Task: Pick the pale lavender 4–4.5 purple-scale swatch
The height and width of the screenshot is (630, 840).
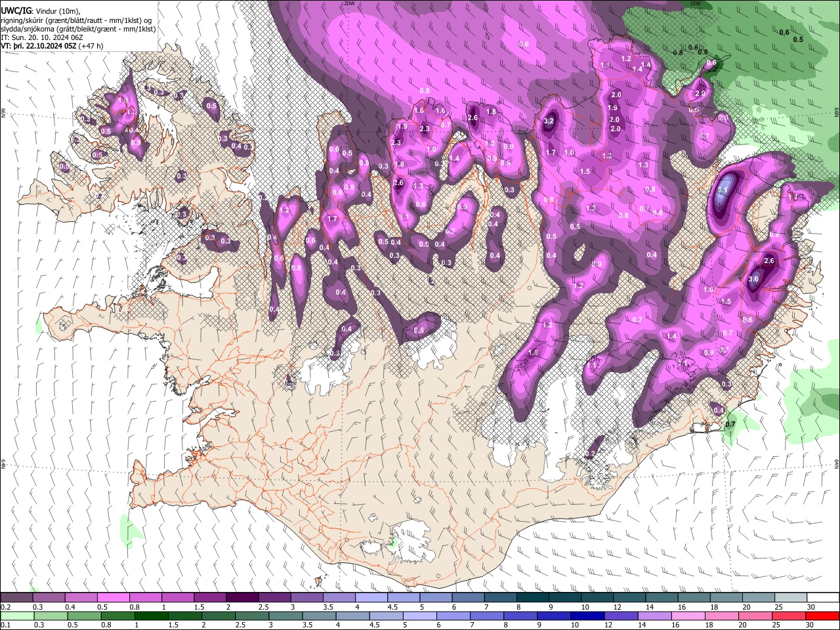Action: click(371, 598)
